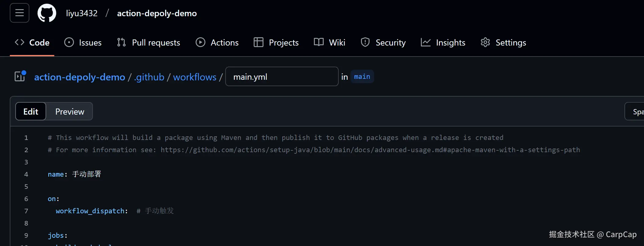Open the Issues tab
Viewport: 644px width, 246px height.
(x=83, y=42)
